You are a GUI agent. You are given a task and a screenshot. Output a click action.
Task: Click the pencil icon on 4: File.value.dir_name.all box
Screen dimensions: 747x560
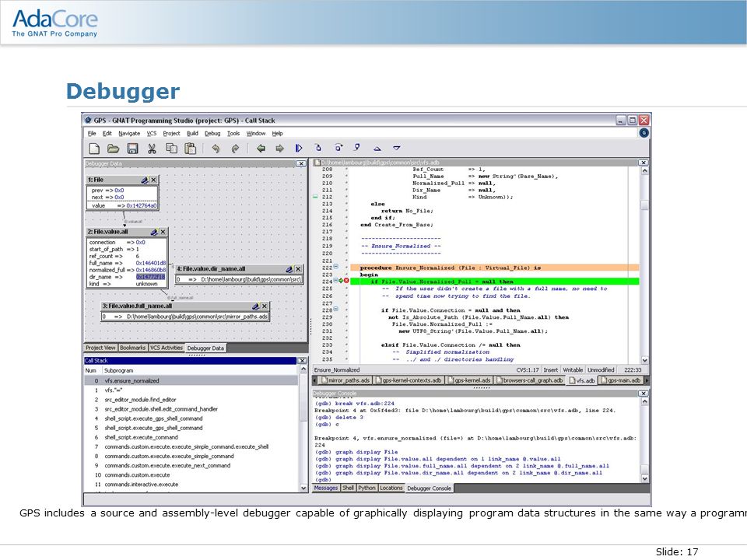tap(289, 269)
